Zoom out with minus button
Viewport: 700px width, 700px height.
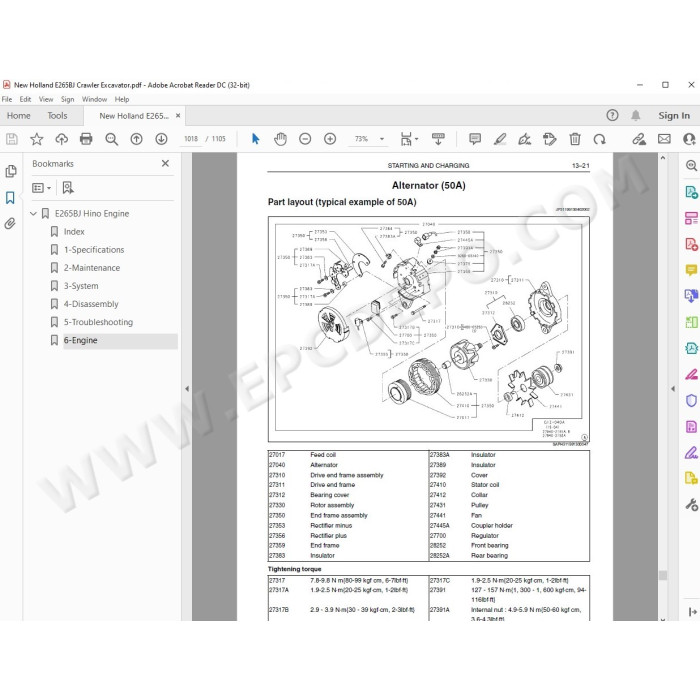tap(305, 139)
